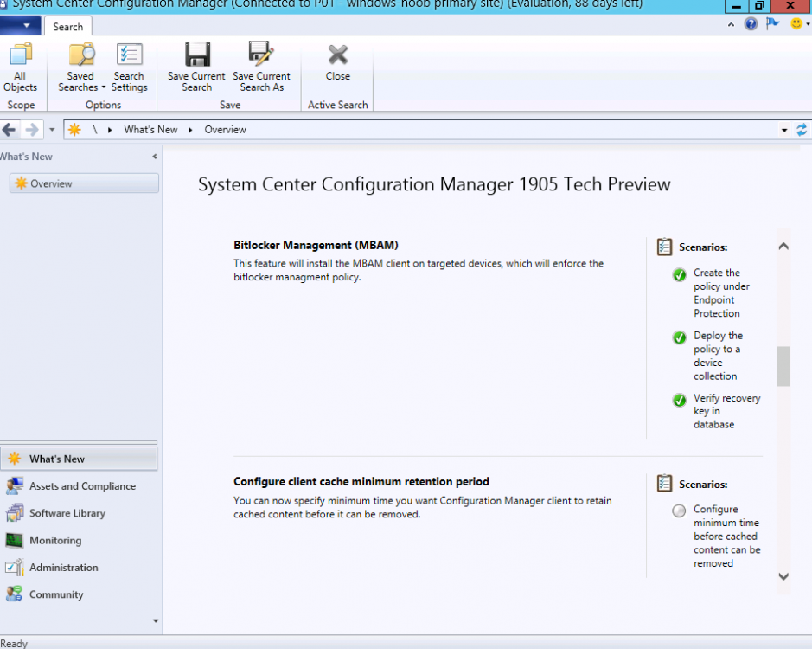
Task: Mark 'Configure minimum time before cached content' scenario
Action: (679, 511)
